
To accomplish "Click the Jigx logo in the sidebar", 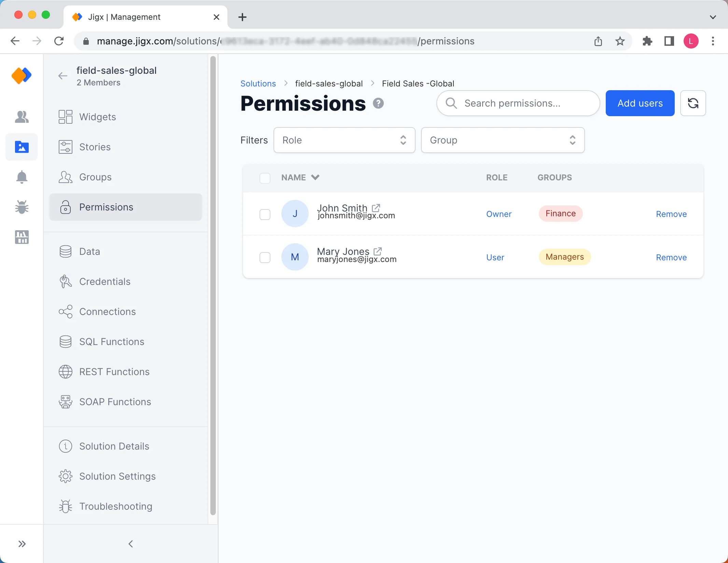I will [x=22, y=75].
